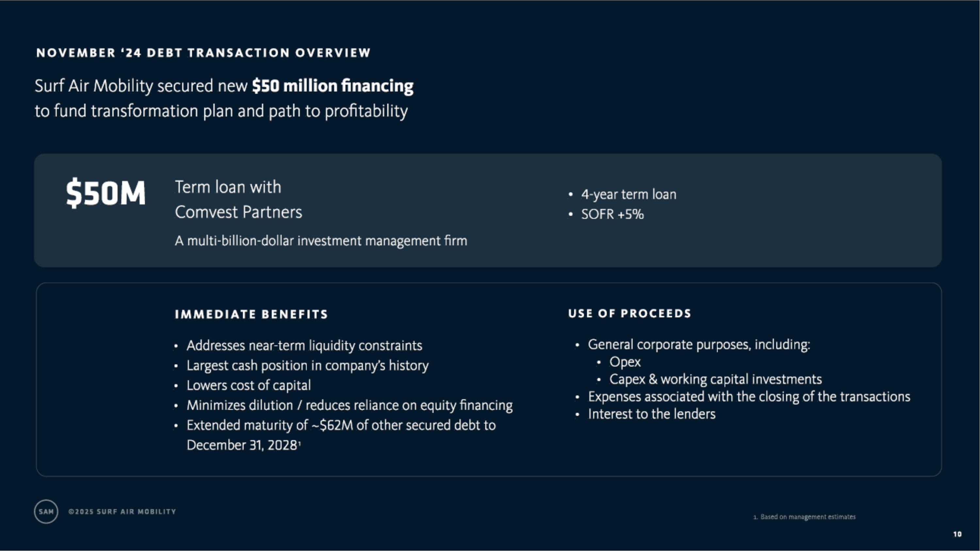Select 'Term loan with Comvest Partners' text

238,200
